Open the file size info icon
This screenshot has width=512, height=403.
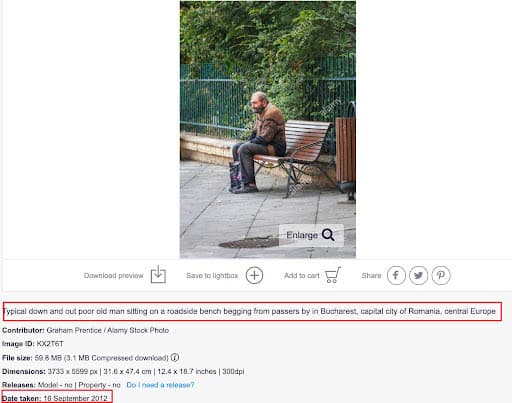click(x=175, y=358)
